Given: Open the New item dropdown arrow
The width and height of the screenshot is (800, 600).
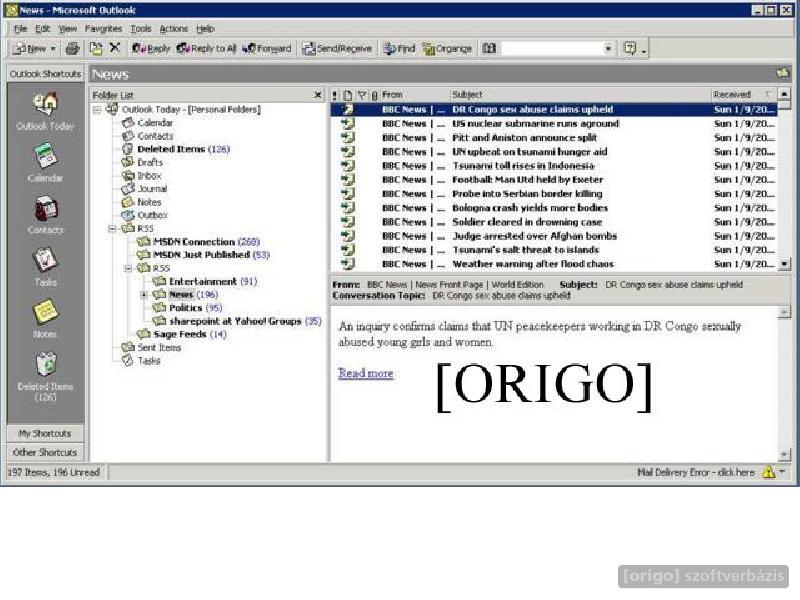Looking at the screenshot, I should pos(53,48).
